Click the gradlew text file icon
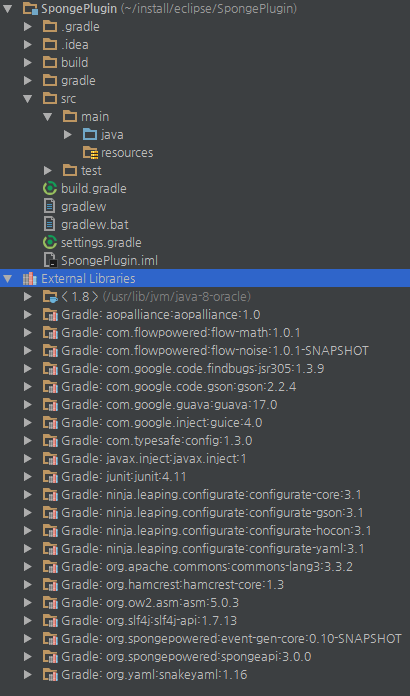Viewport: 410px width, 696px height. 50,207
